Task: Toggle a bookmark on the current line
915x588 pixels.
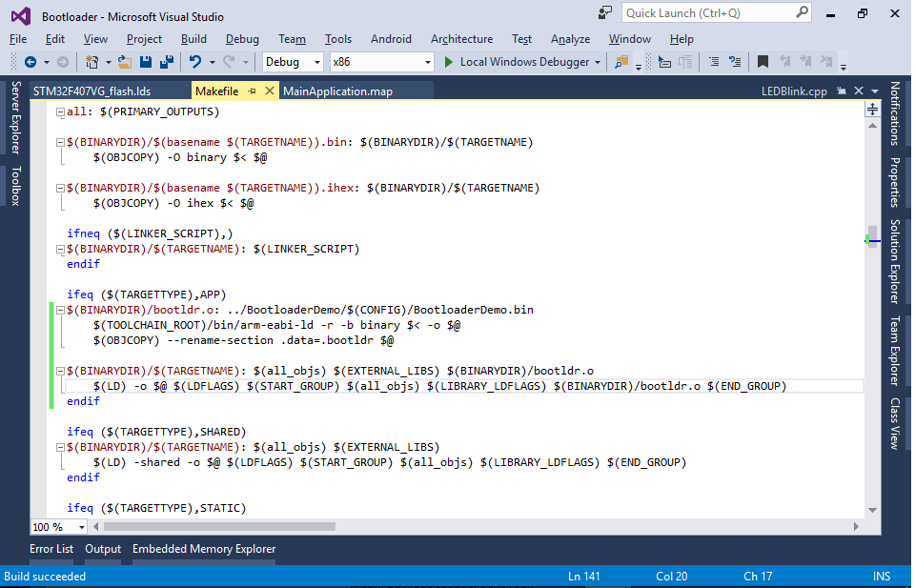Action: [x=762, y=62]
